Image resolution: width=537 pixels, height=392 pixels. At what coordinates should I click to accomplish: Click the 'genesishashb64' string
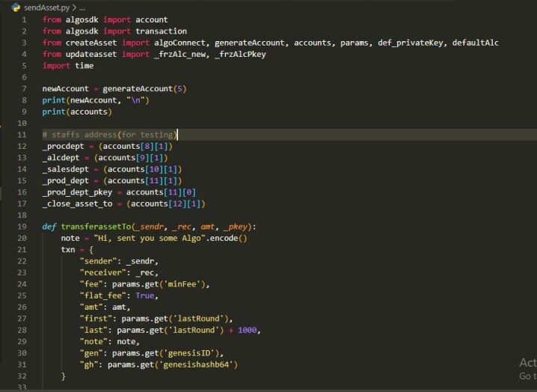click(x=196, y=364)
